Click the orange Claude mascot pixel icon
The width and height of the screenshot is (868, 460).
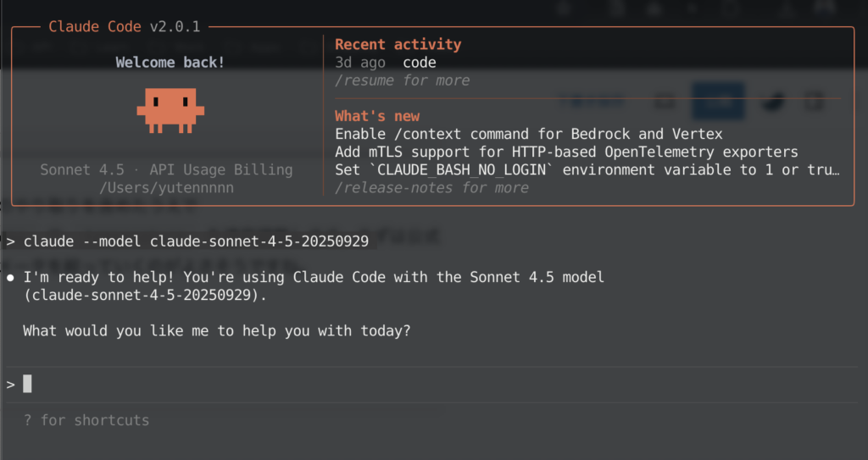(x=170, y=109)
